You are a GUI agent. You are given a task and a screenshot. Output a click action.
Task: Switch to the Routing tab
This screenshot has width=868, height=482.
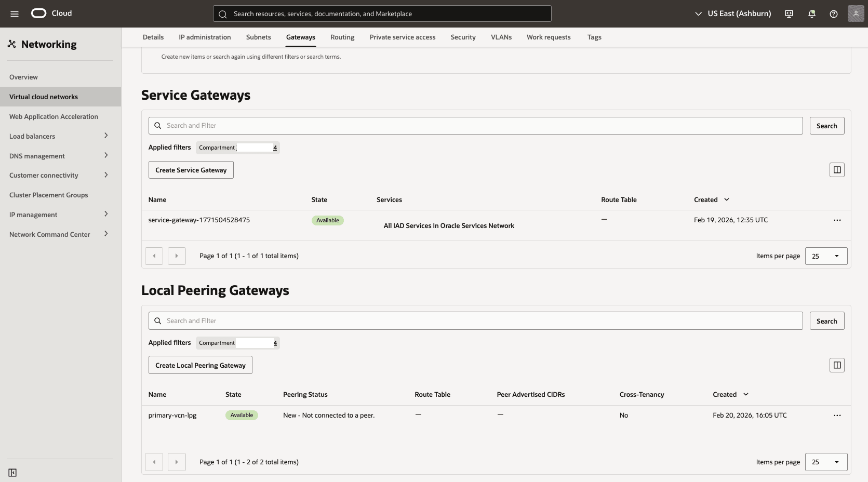click(x=342, y=37)
